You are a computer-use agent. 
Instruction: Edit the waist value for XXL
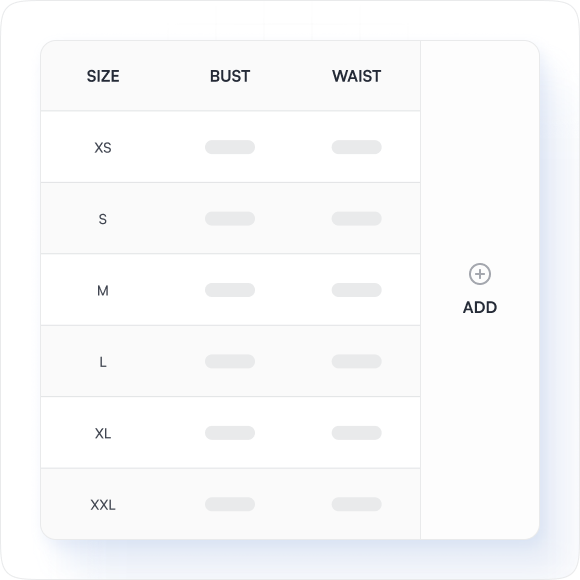coord(357,504)
